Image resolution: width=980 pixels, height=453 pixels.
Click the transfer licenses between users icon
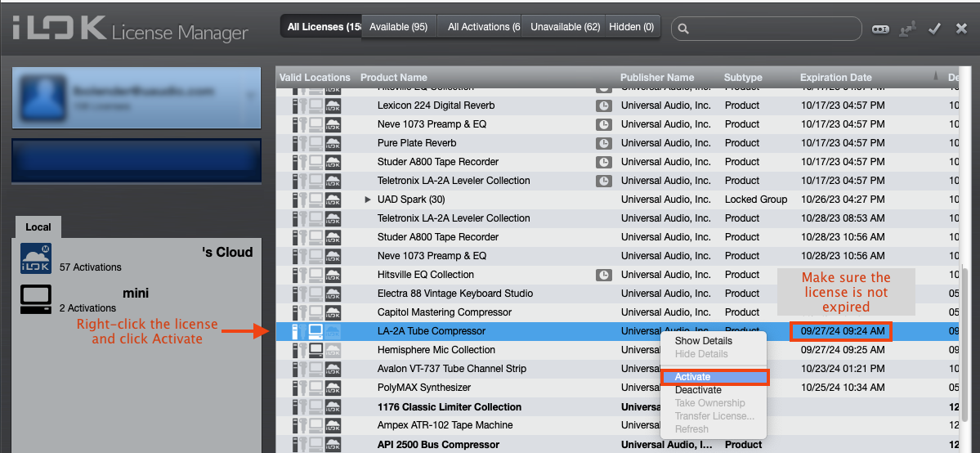click(907, 28)
